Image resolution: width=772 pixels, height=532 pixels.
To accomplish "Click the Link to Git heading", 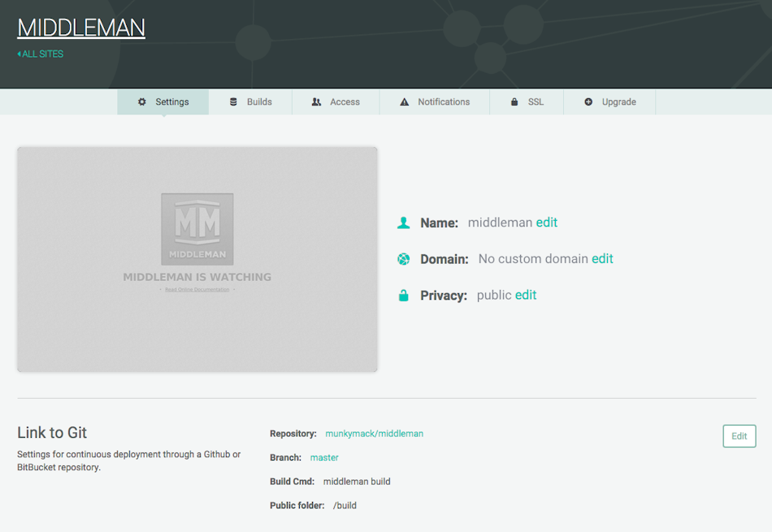I will coord(52,433).
